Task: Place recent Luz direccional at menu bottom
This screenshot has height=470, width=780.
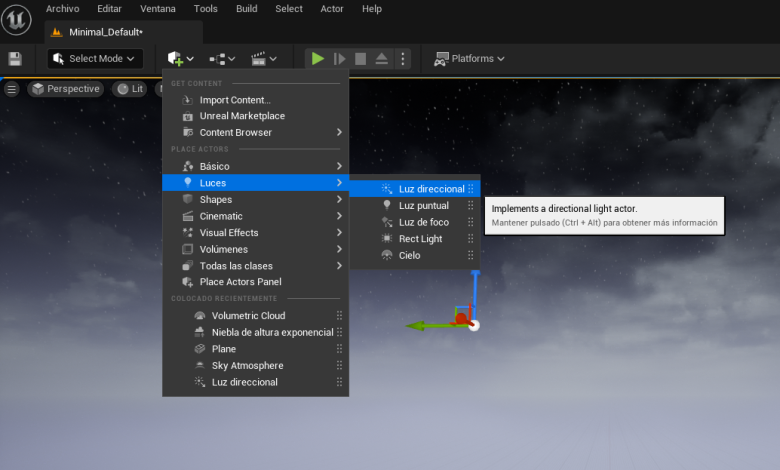Action: (256, 382)
